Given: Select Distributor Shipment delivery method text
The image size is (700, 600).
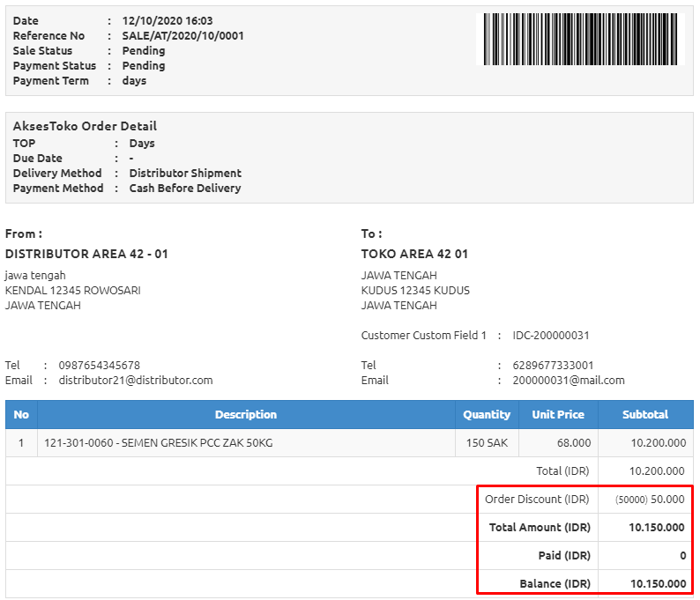Looking at the screenshot, I should click(x=185, y=173).
